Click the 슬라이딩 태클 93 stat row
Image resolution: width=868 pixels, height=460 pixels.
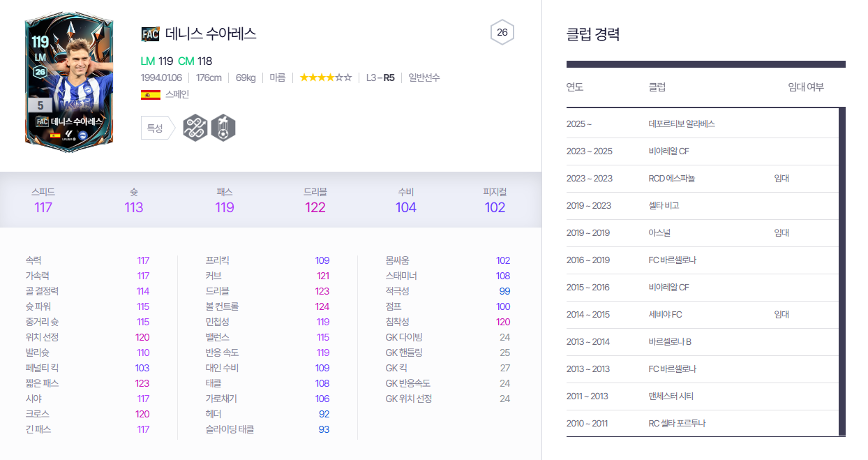(x=267, y=429)
